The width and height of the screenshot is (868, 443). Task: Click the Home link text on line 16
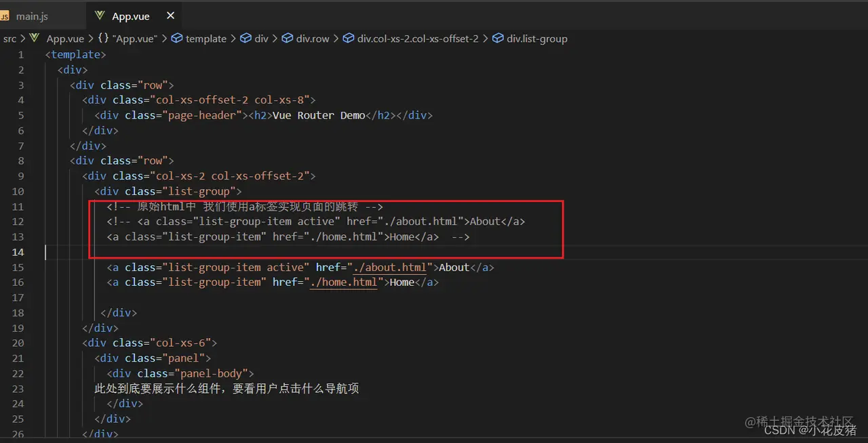click(402, 282)
